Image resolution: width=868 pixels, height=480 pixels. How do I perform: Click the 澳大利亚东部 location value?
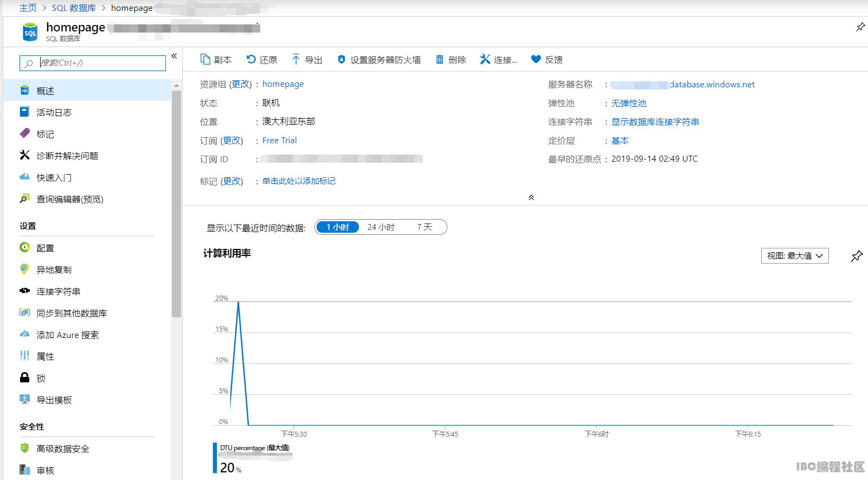(x=288, y=121)
